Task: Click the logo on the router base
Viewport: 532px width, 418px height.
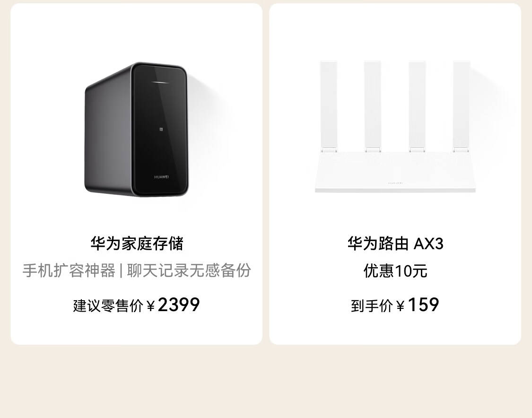Action: coord(395,183)
